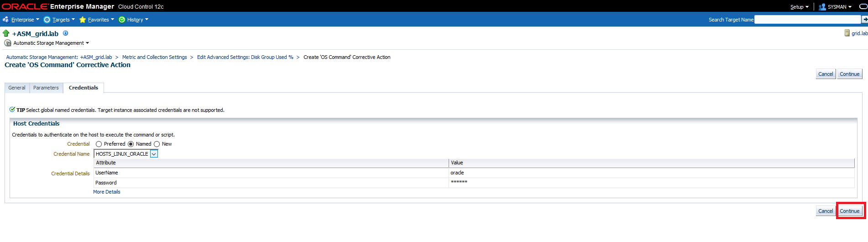The height and width of the screenshot is (242, 868).
Task: Click the Favorites star icon
Action: coord(83,20)
